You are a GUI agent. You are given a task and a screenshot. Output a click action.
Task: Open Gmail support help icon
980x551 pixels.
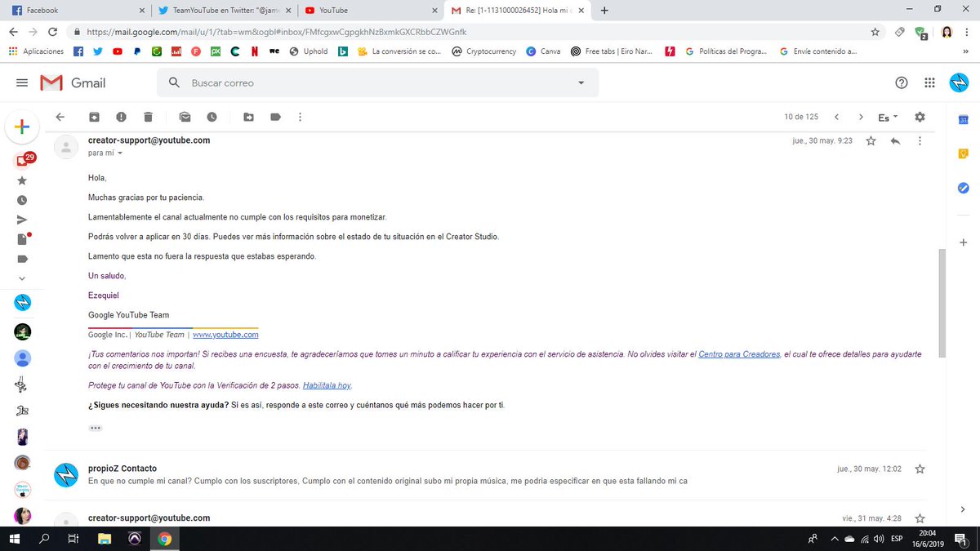(902, 82)
